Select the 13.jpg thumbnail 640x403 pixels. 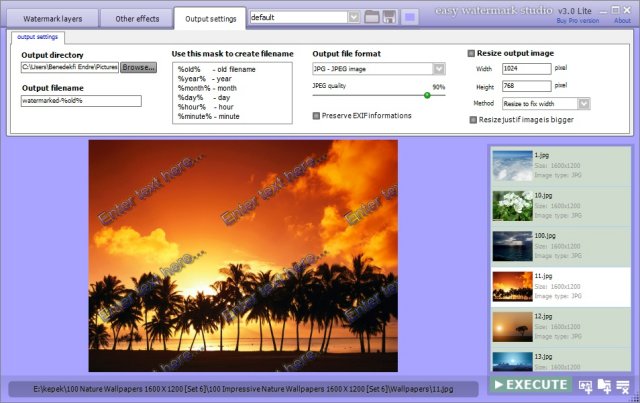pos(512,361)
